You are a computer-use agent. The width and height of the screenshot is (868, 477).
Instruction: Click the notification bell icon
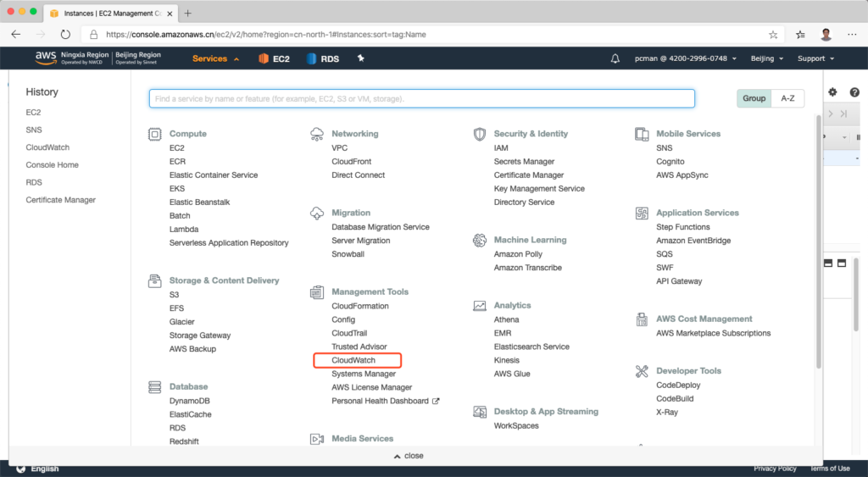[615, 58]
